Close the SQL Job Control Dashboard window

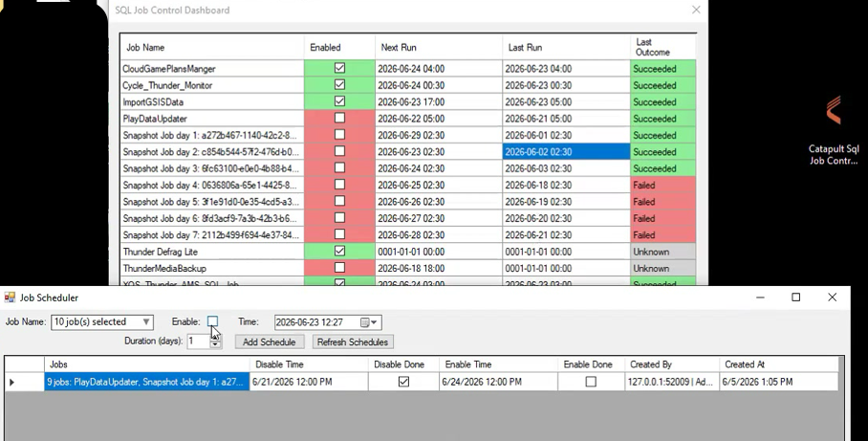[696, 10]
